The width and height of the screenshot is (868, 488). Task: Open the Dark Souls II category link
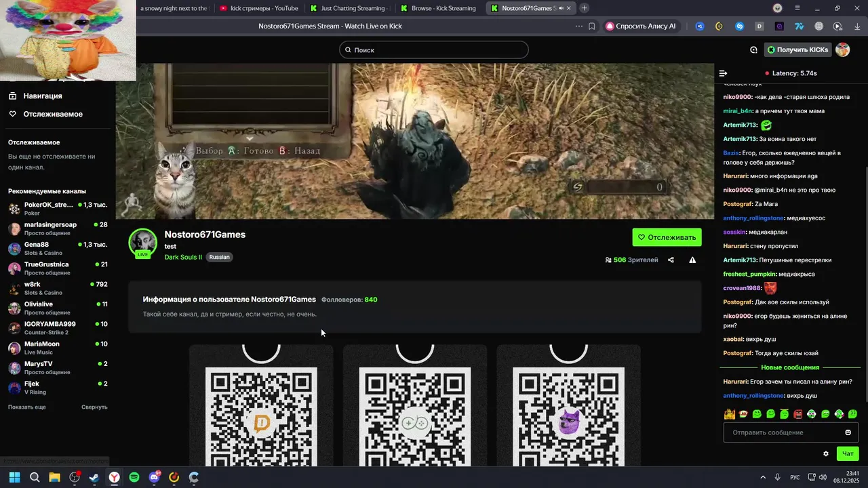click(x=183, y=257)
